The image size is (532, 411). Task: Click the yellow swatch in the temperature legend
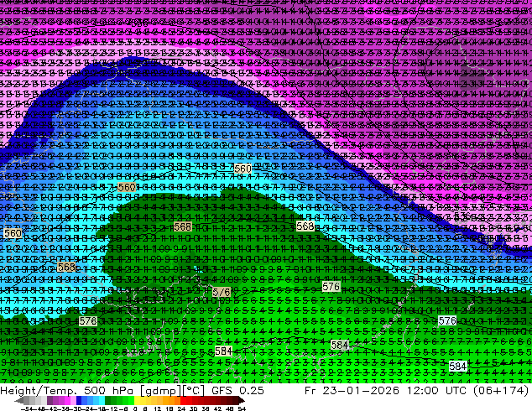coord(137,400)
